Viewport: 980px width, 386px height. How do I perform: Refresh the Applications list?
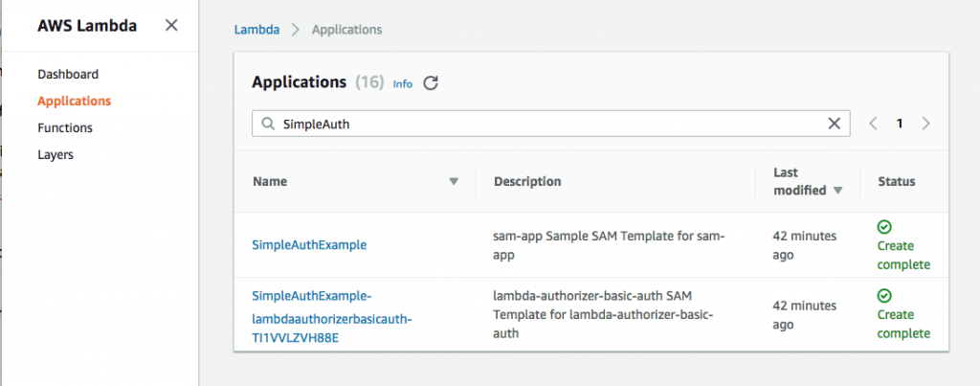[431, 83]
